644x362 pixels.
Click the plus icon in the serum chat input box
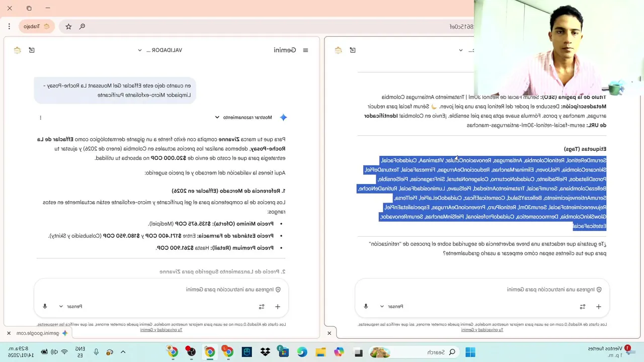598,306
